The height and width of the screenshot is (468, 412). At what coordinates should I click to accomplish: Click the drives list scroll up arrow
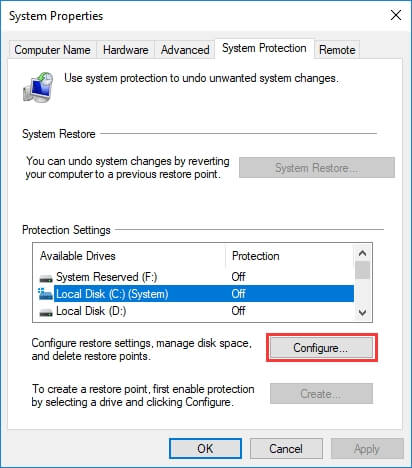coord(362,254)
